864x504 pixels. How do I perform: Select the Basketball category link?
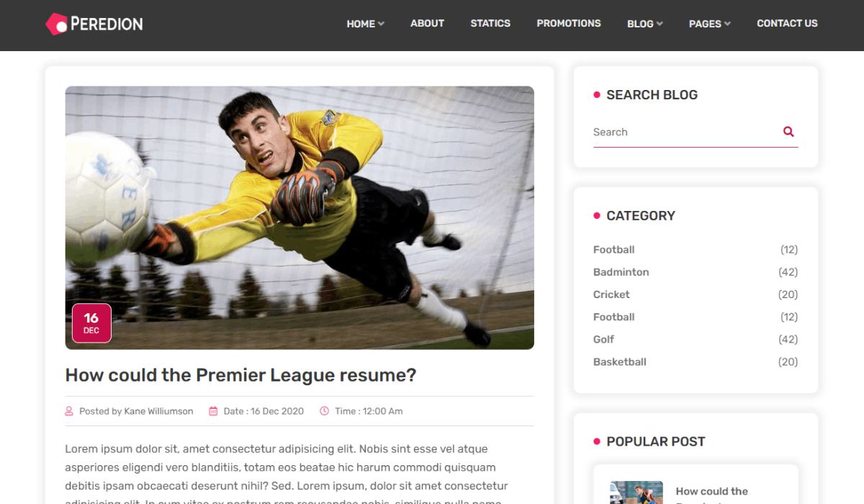(620, 361)
